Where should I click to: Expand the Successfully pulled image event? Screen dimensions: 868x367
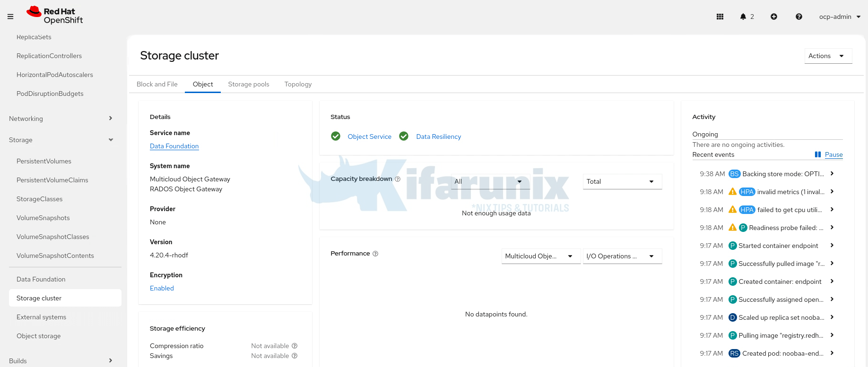tap(832, 264)
